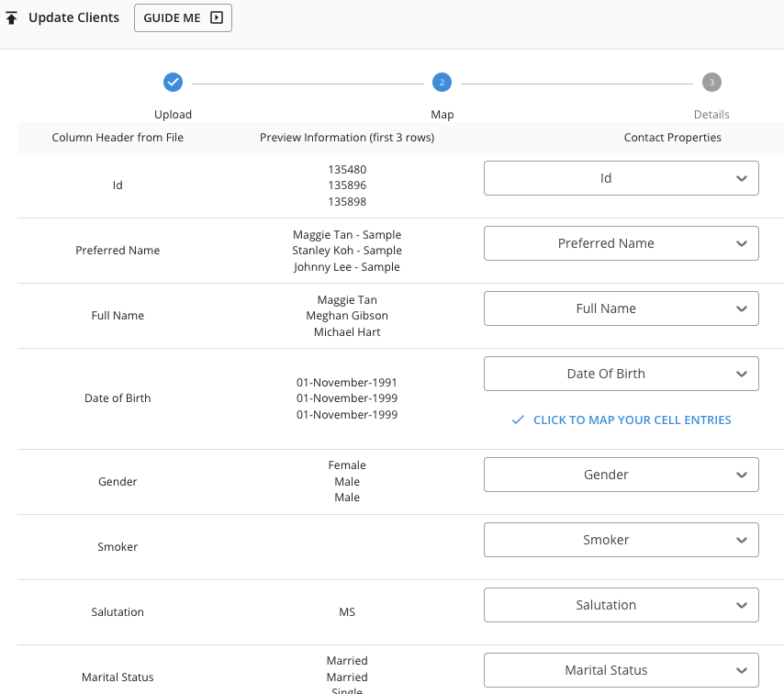Click the Preview Information (first 3 rows) heading
Image resolution: width=784 pixels, height=694 pixels.
(347, 138)
